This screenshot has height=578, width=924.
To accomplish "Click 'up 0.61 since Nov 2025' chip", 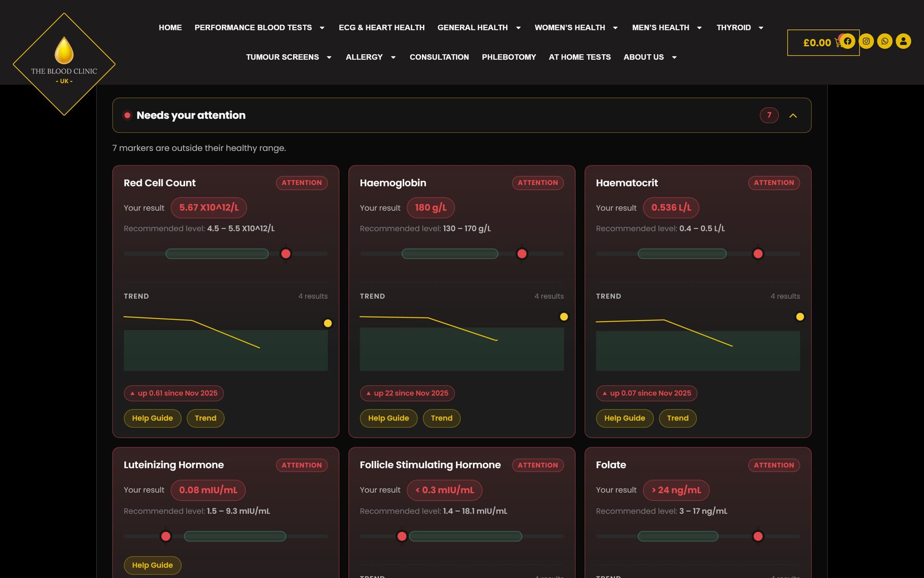I will click(x=174, y=393).
